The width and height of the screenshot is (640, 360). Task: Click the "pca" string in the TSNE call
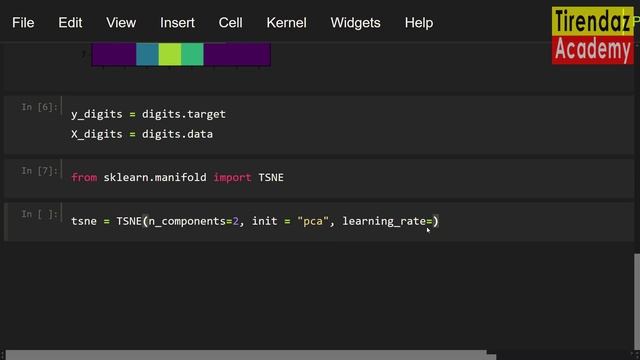click(313, 221)
